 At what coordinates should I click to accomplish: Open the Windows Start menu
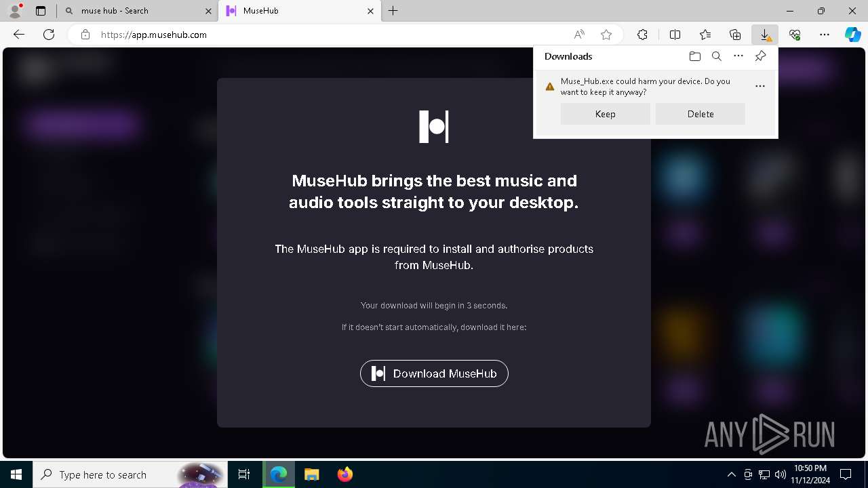tap(16, 474)
